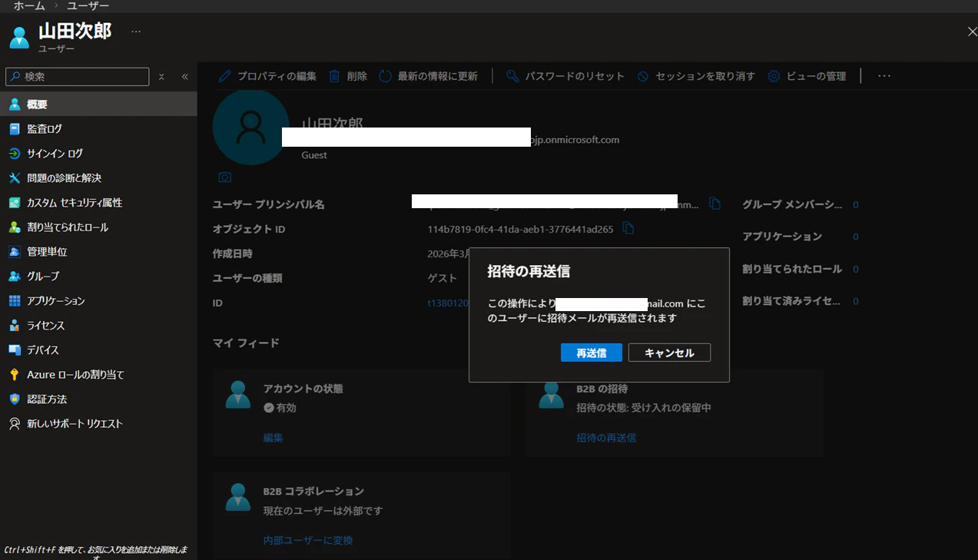Screen dimensions: 978x560
Task: Open the ellipsis menu beside 山田次郎 title
Action: click(136, 31)
